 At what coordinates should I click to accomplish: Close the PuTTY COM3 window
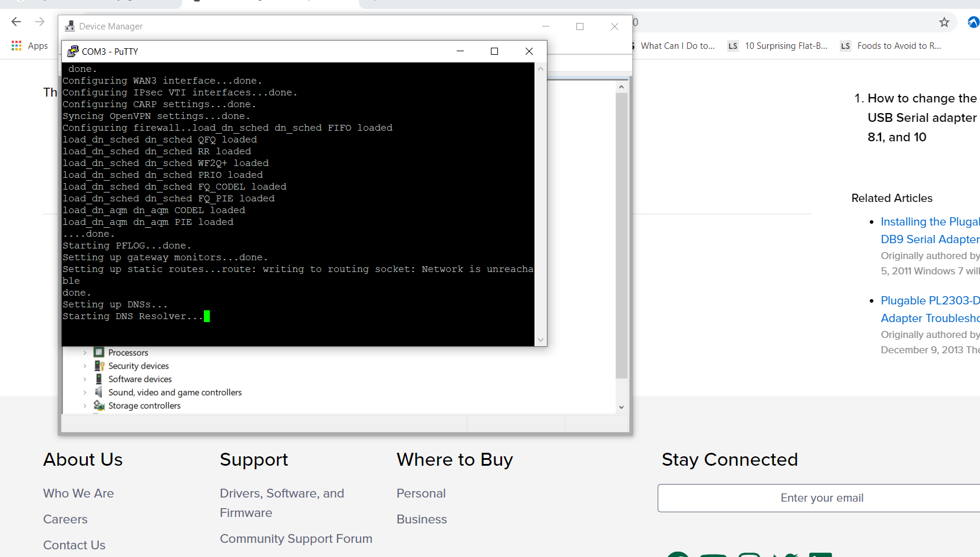point(529,51)
